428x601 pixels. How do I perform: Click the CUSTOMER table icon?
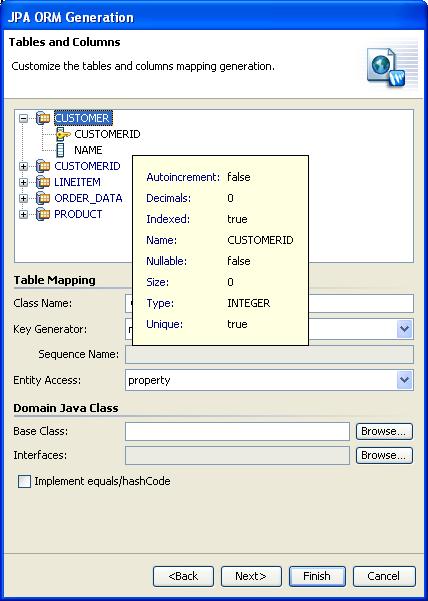click(43, 118)
